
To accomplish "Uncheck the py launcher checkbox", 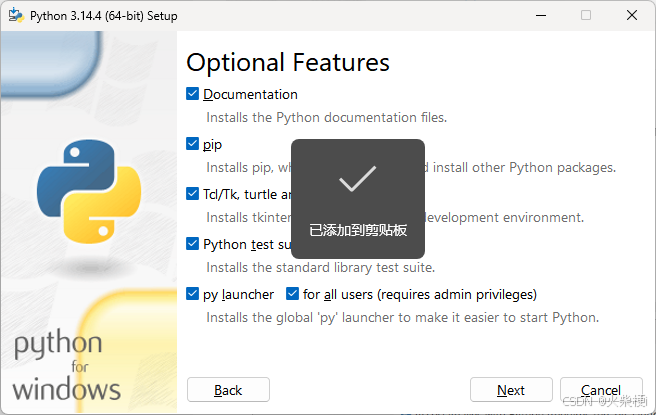I will point(192,294).
